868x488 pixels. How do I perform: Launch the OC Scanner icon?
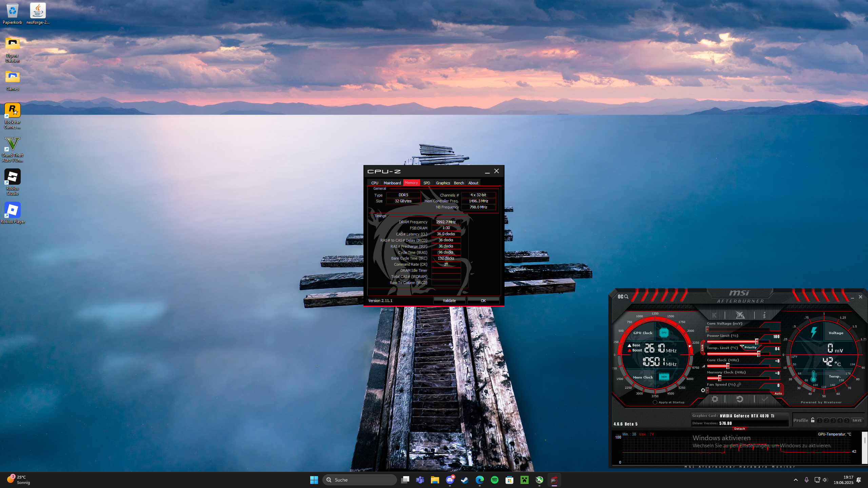tap(623, 297)
